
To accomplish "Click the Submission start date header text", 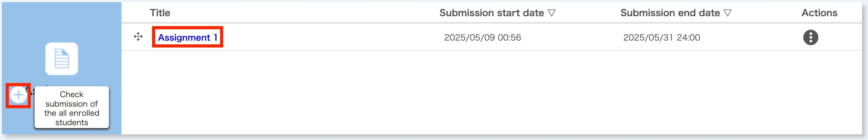I will click(x=491, y=13).
